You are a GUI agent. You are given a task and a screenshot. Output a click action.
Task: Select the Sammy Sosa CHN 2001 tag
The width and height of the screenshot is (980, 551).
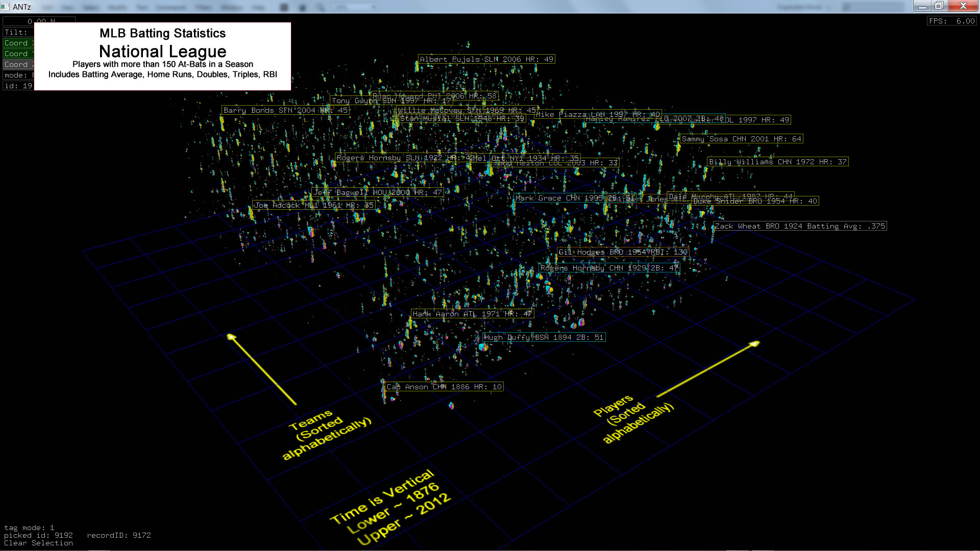coord(741,139)
